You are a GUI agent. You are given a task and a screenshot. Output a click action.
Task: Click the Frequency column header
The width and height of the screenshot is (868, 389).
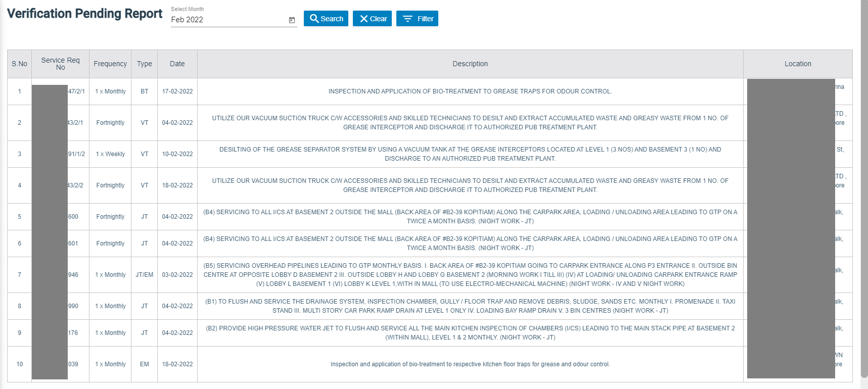[110, 64]
